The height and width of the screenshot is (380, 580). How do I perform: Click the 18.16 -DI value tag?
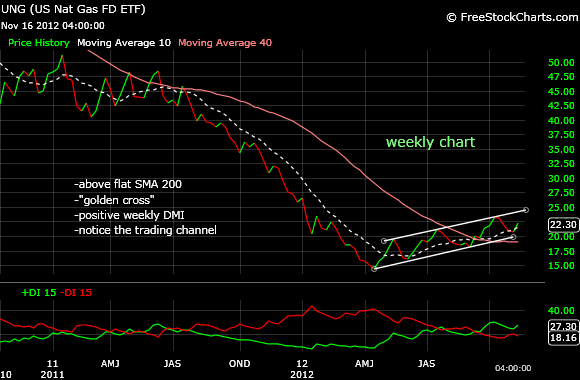pos(563,337)
